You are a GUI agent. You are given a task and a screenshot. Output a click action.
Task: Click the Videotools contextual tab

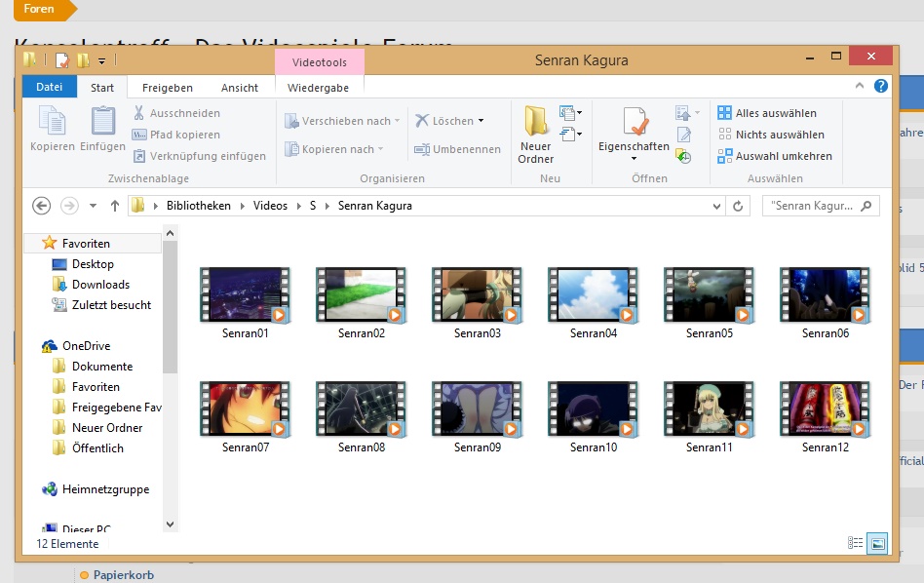(320, 61)
